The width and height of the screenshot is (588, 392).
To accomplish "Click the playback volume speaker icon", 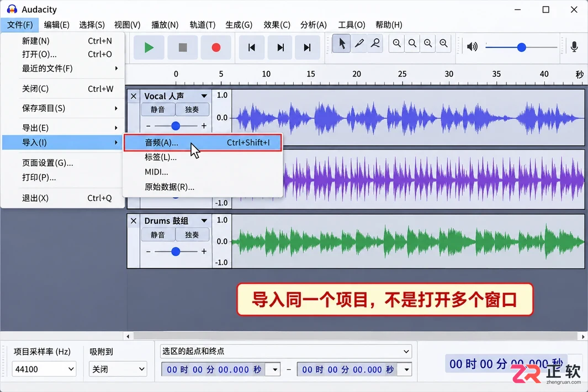I will [x=472, y=46].
